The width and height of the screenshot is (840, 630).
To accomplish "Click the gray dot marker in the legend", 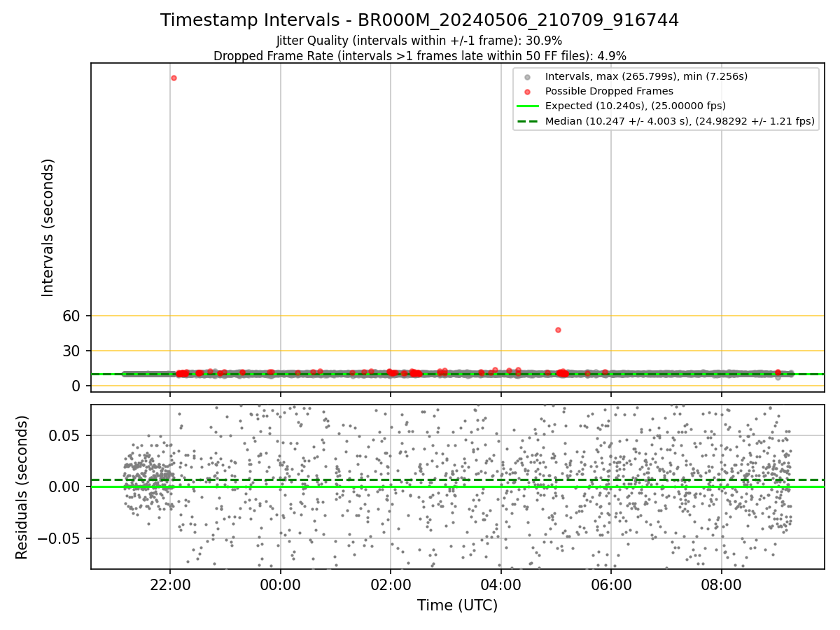I will [528, 77].
